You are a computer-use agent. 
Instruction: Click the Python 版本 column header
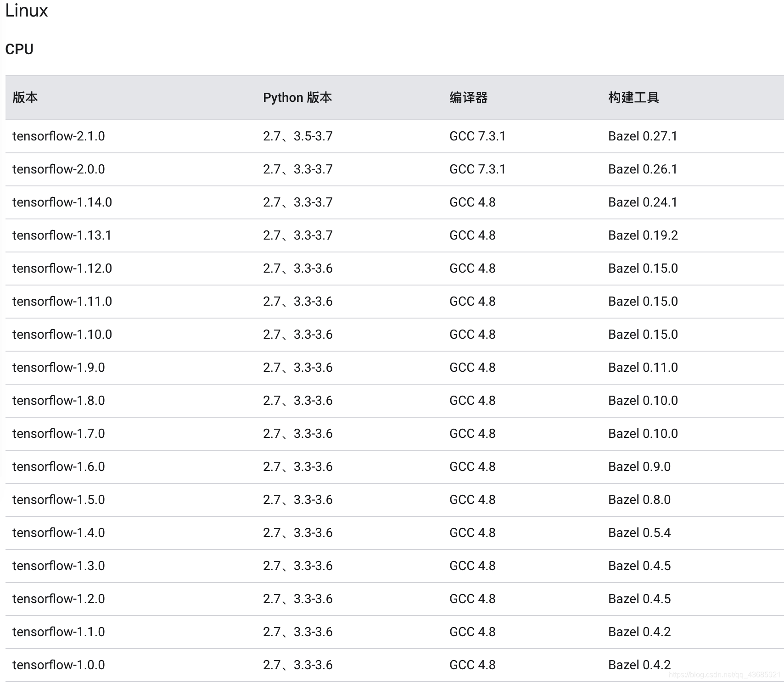(x=297, y=97)
